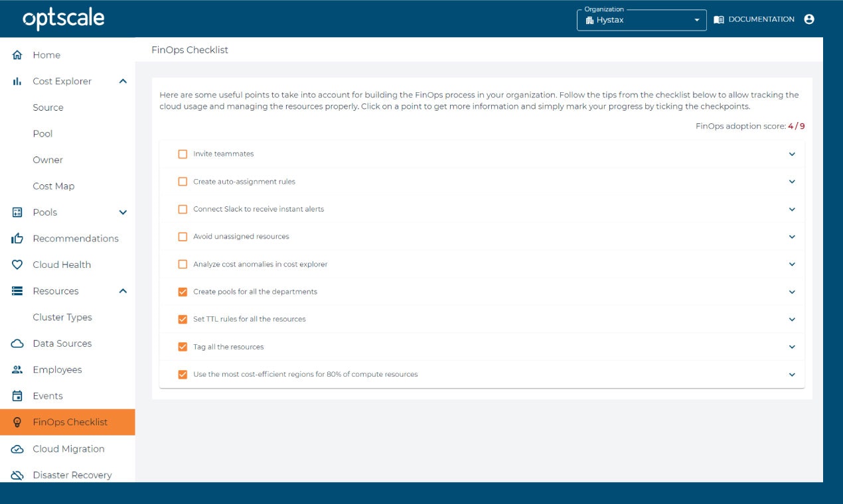Click the Create auto-assignment rules label
This screenshot has width=843, height=504.
(x=244, y=182)
